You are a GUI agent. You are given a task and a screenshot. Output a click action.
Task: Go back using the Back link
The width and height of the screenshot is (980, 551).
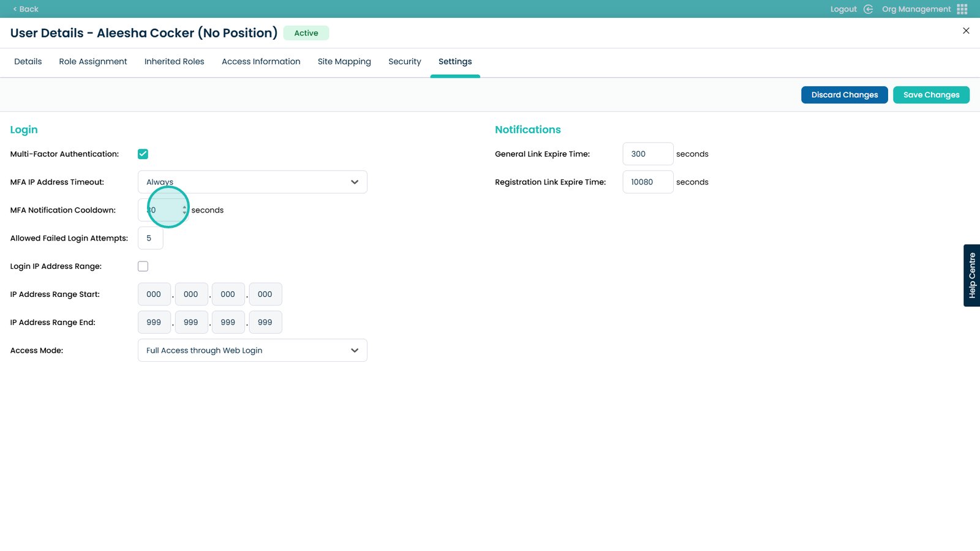[26, 9]
